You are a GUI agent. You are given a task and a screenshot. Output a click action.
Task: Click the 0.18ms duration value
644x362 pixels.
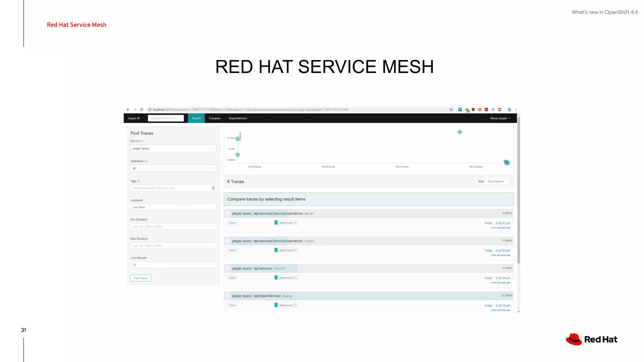pos(507,295)
